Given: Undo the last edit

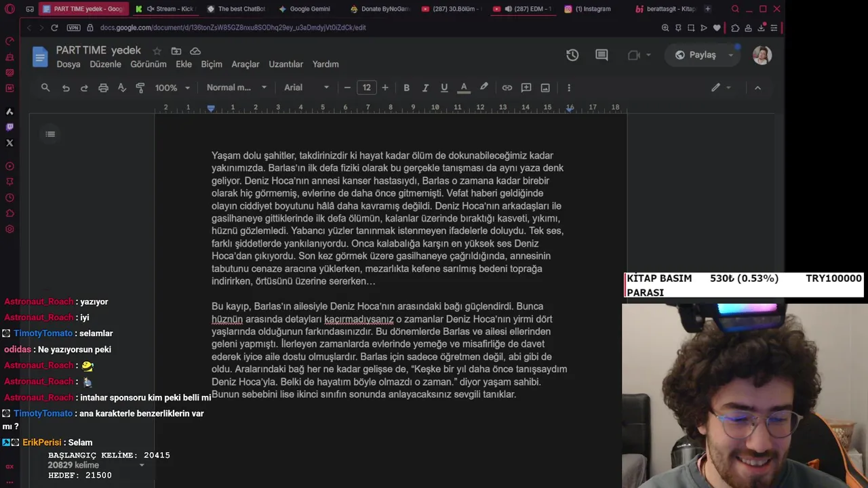Looking at the screenshot, I should pos(66,87).
